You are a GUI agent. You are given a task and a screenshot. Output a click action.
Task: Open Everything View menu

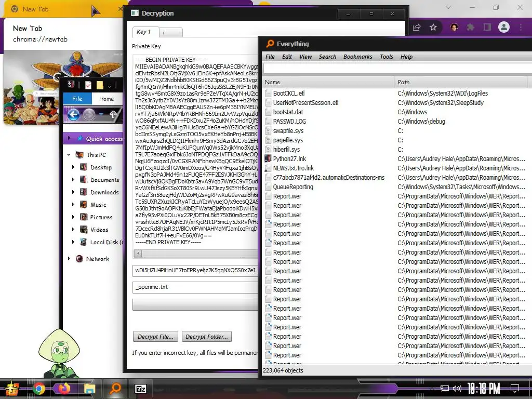tap(305, 57)
